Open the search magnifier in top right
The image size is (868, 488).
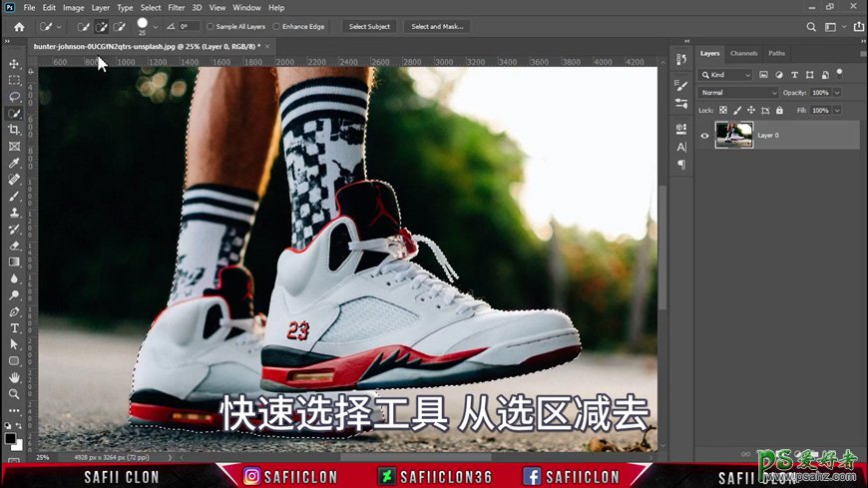pos(811,27)
